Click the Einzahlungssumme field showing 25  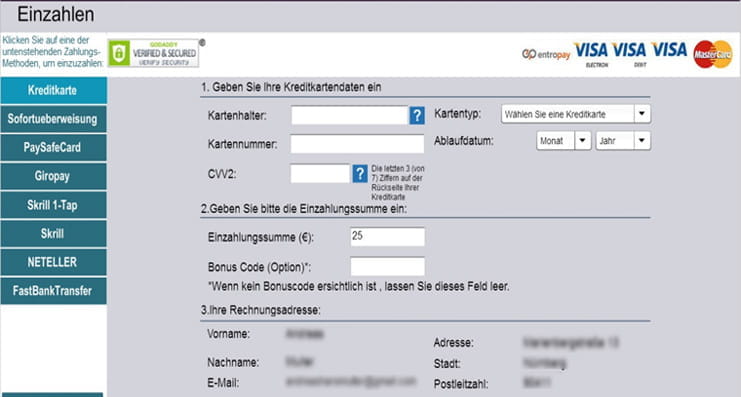pyautogui.click(x=388, y=237)
